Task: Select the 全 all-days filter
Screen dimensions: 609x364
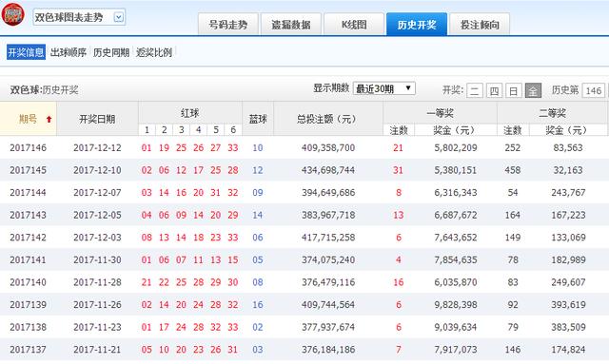Action: [533, 91]
